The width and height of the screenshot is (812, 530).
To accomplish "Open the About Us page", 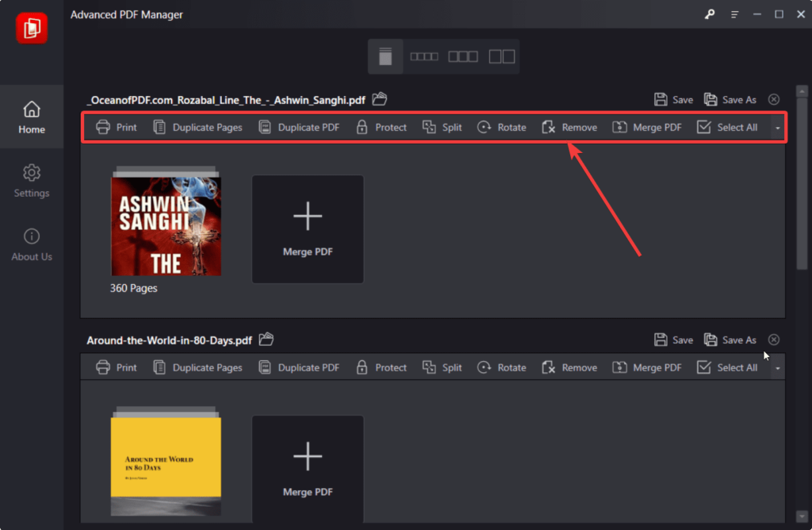I will (x=32, y=244).
